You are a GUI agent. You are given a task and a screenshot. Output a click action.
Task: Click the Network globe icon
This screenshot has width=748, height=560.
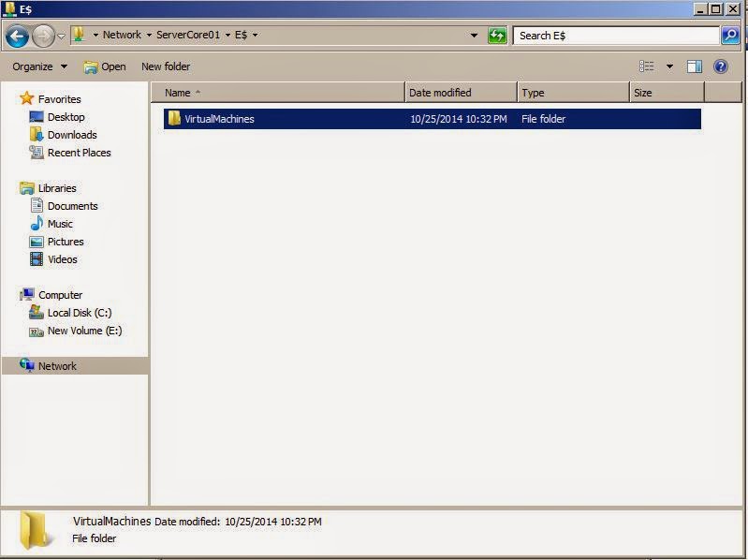27,365
